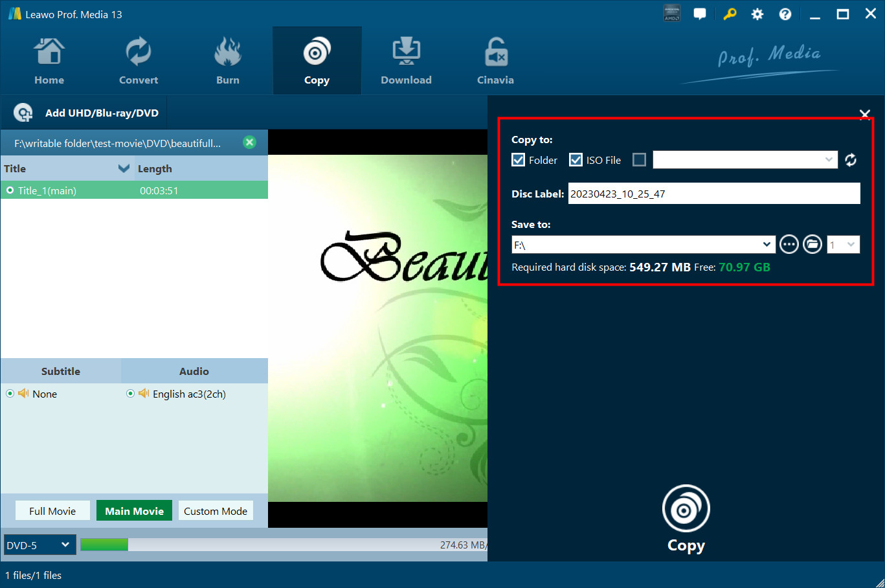Open the browse output folder ellipsis icon

pyautogui.click(x=789, y=244)
